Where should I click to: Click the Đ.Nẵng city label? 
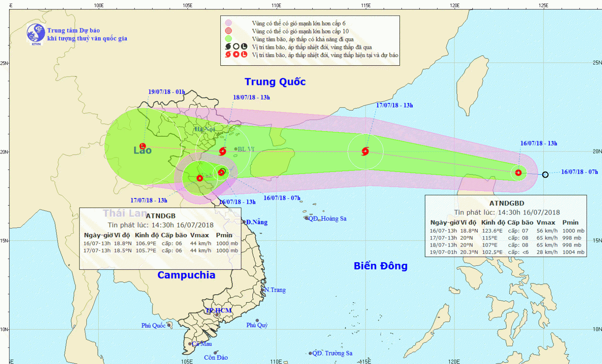pyautogui.click(x=257, y=222)
